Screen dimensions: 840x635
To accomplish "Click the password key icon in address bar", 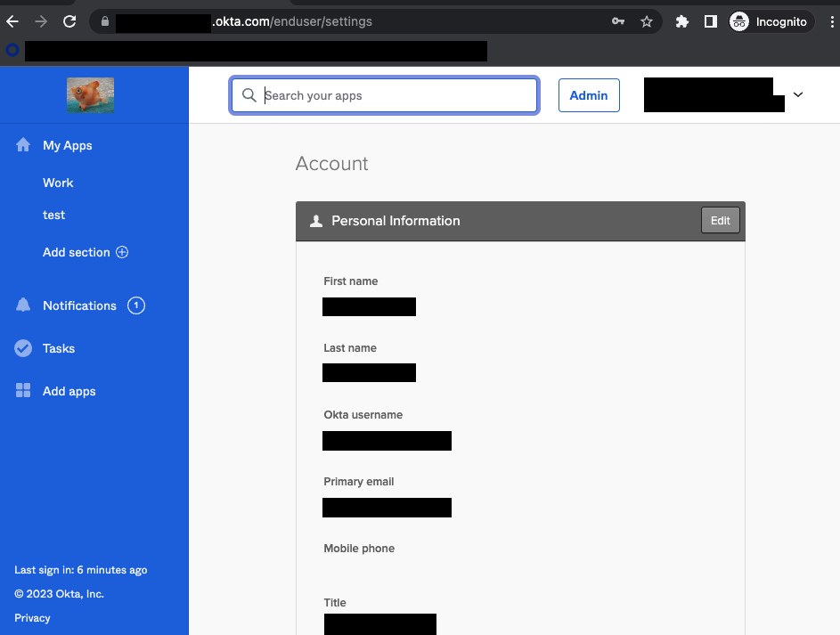I will point(618,21).
